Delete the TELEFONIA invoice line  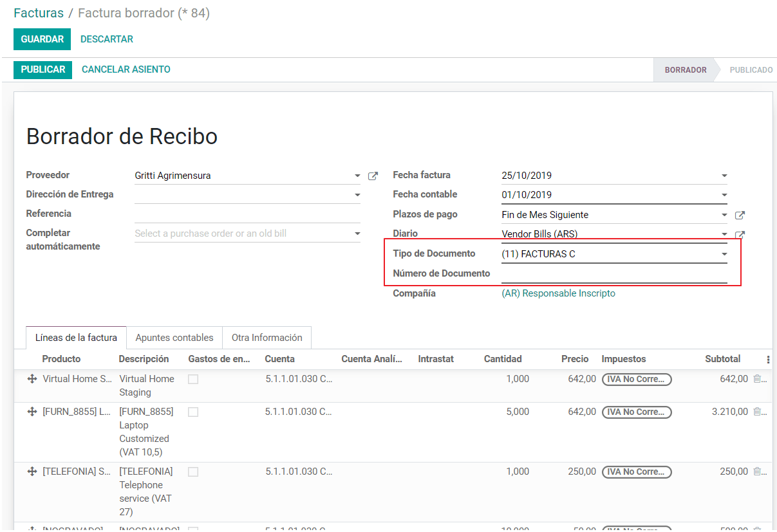pos(757,472)
